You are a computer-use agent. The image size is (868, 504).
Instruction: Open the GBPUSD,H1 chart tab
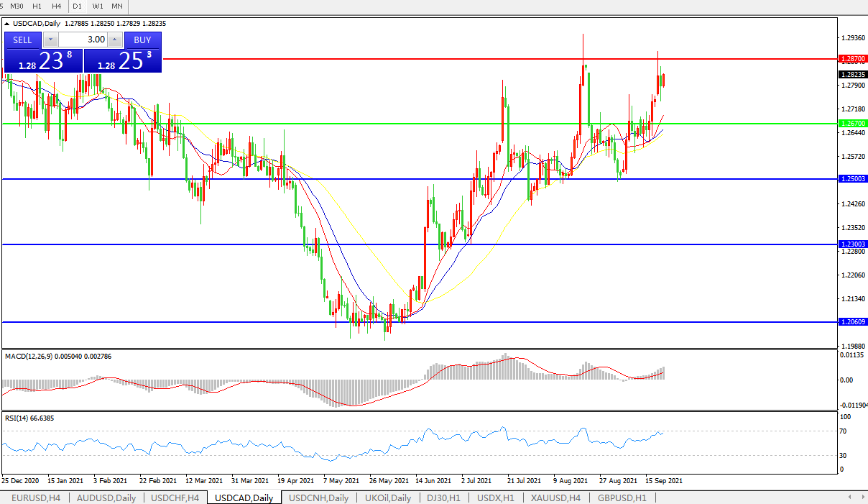click(x=620, y=498)
